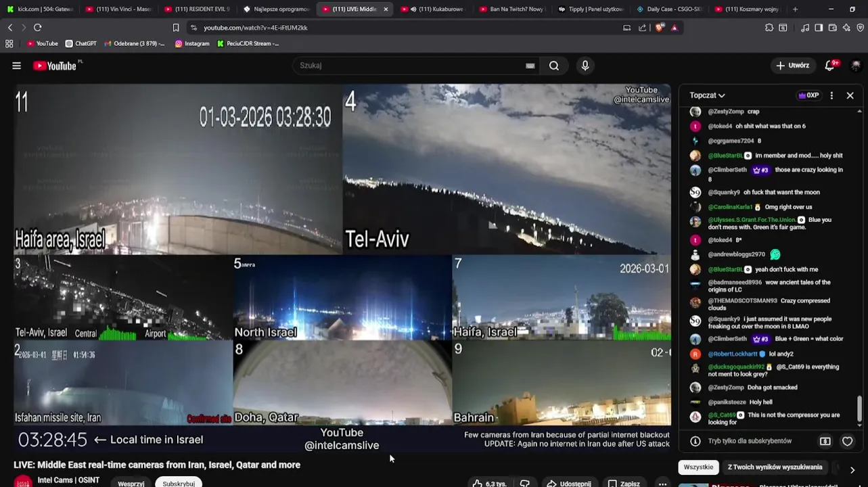The height and width of the screenshot is (487, 868).
Task: Open the account avatar menu
Action: tap(855, 66)
